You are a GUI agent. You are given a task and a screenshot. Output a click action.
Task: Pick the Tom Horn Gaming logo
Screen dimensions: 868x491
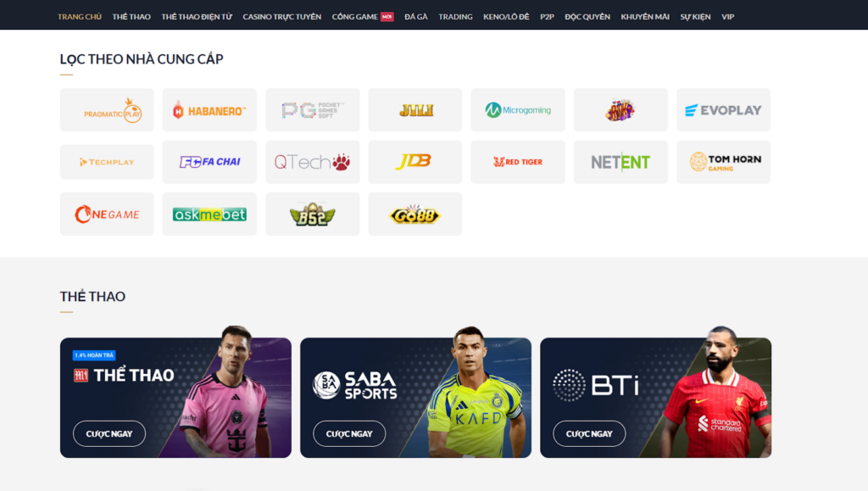click(724, 162)
